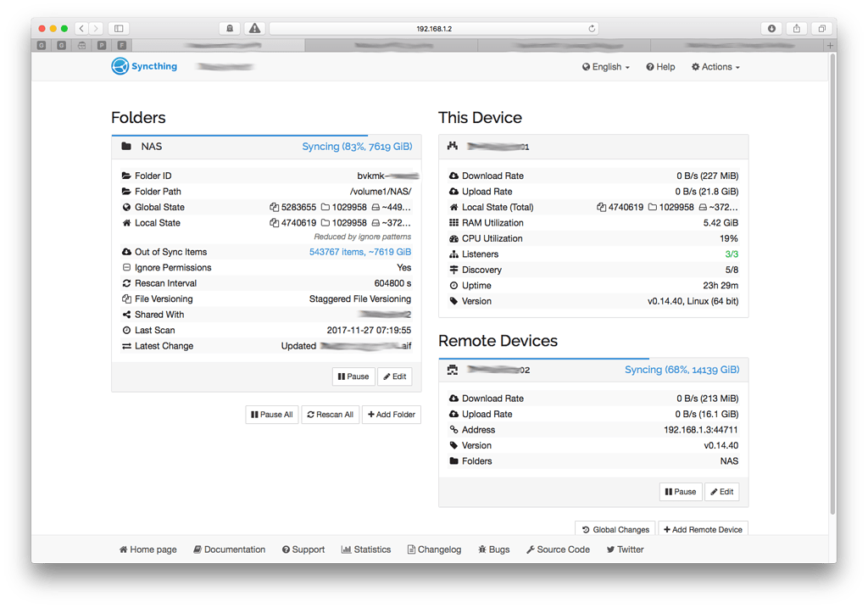
Task: Open the out of sync items link
Action: tap(359, 251)
